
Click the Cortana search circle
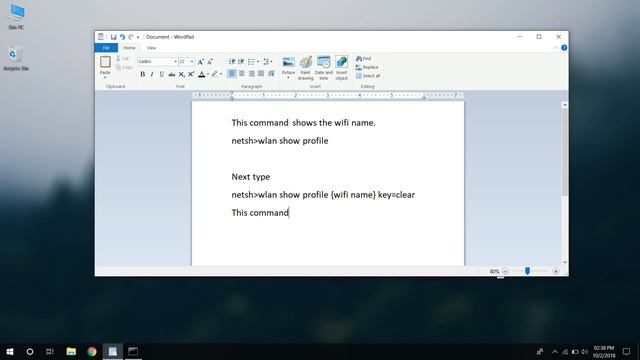pos(30,351)
